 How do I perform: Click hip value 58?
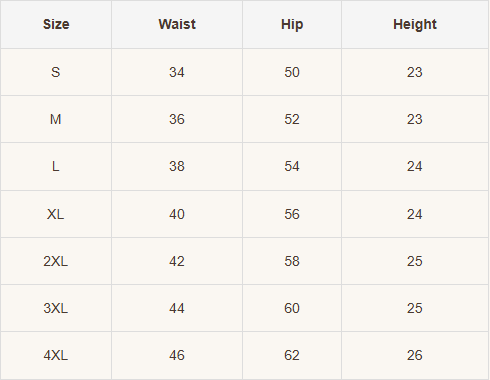292,261
